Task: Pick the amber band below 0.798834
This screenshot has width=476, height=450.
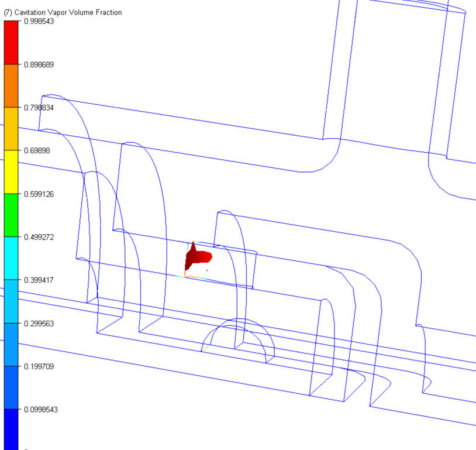Action: point(11,129)
